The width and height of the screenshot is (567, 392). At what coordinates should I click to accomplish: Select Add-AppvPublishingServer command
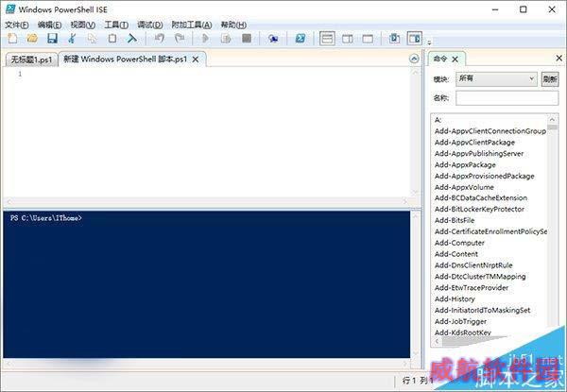tap(479, 154)
